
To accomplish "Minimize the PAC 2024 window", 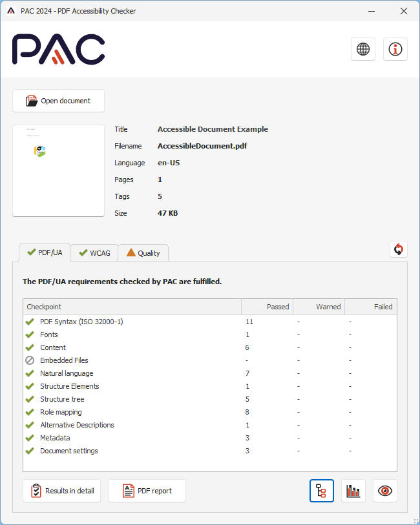I will click(x=371, y=11).
